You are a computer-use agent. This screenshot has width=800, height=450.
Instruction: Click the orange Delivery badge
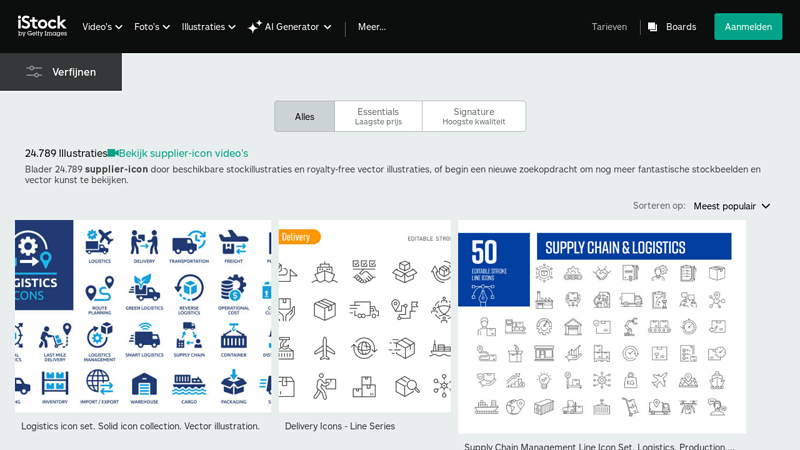coord(298,237)
